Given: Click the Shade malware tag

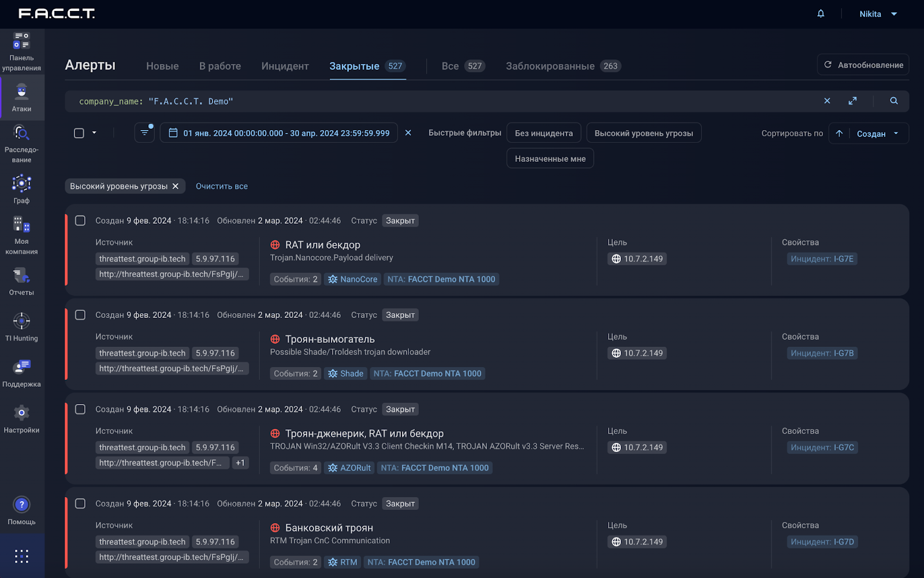Looking at the screenshot, I should coord(345,373).
